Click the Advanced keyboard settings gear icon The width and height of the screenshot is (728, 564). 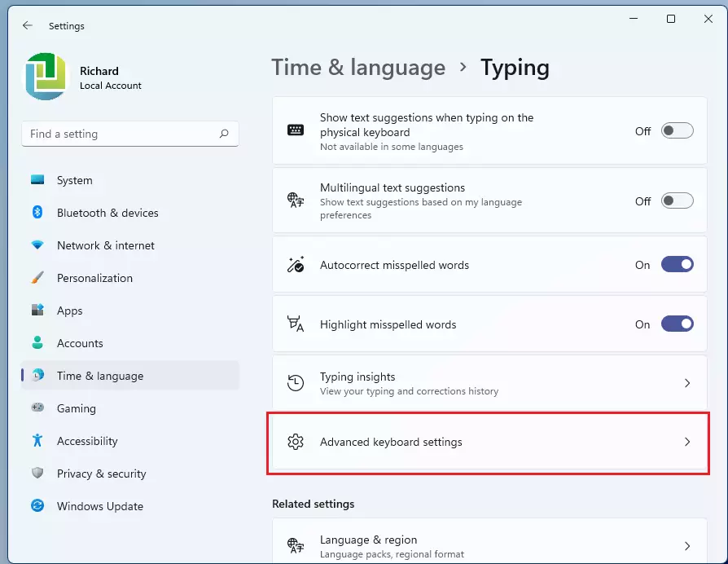point(296,442)
